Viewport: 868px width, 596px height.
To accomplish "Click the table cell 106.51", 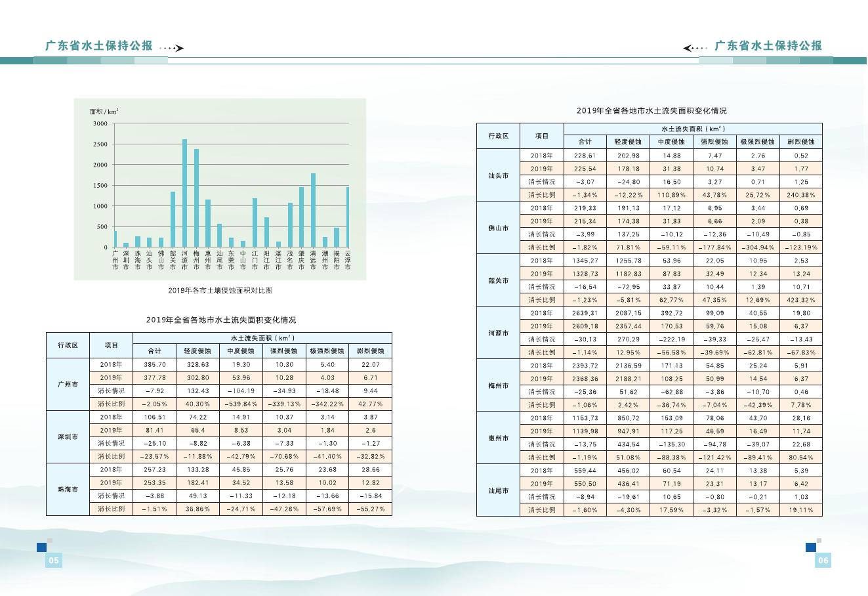I will tap(154, 417).
